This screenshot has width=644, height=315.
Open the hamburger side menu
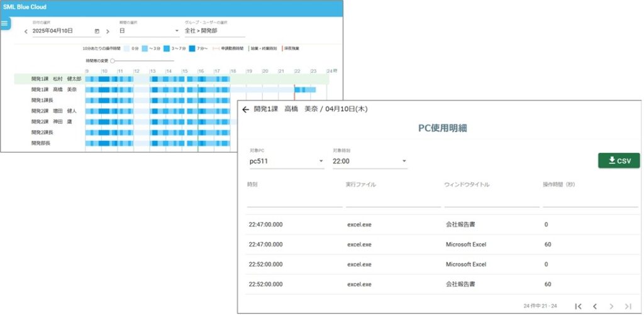tap(5, 23)
